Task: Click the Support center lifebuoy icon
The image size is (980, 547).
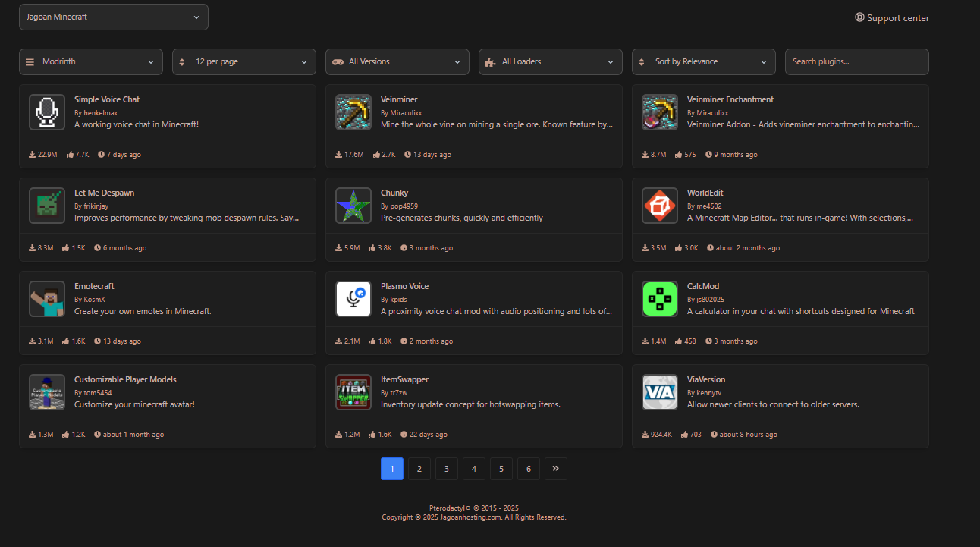Action: click(859, 17)
